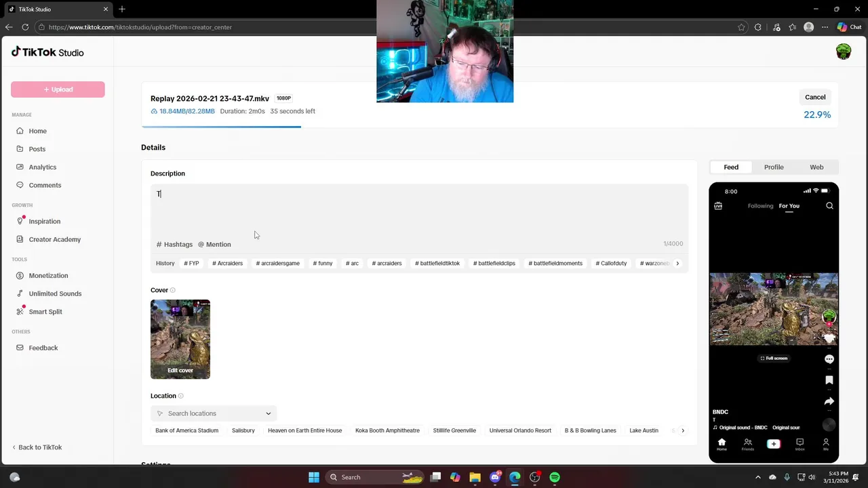The image size is (868, 488).
Task: Click in the Description text field
Action: tap(419, 210)
